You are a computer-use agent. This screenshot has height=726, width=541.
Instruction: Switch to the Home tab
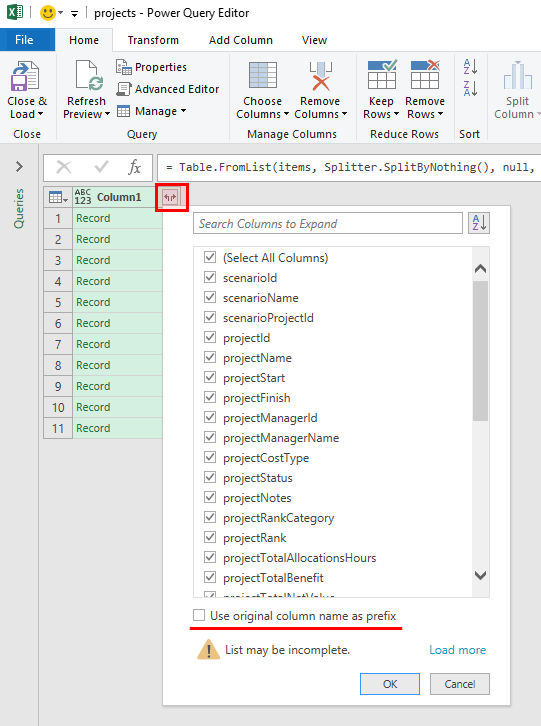tap(84, 40)
